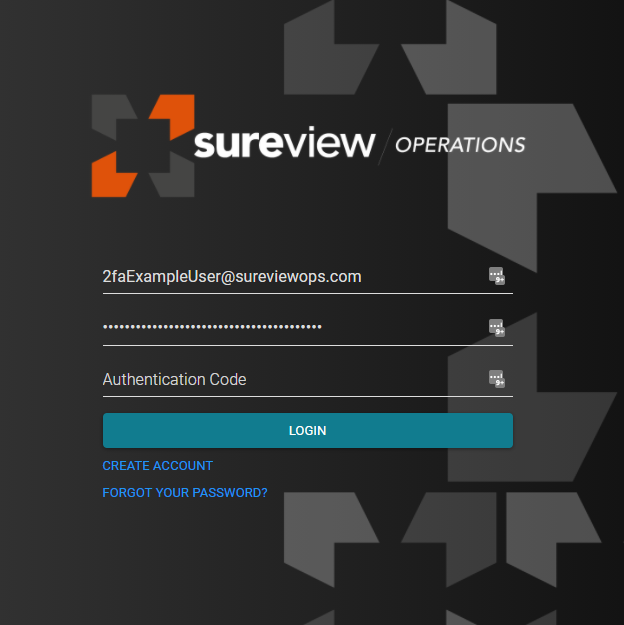Click the password manager icon in password field
This screenshot has height=625, width=624.
pos(497,328)
